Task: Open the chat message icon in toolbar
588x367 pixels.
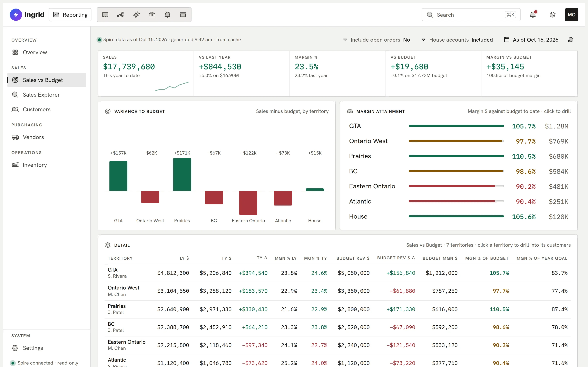Action: point(105,15)
